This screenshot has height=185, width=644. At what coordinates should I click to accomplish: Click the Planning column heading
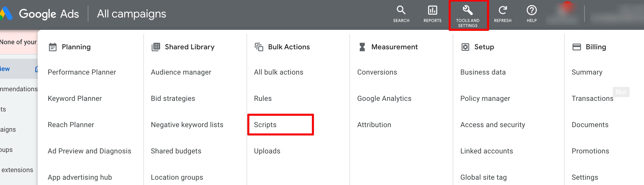76,47
